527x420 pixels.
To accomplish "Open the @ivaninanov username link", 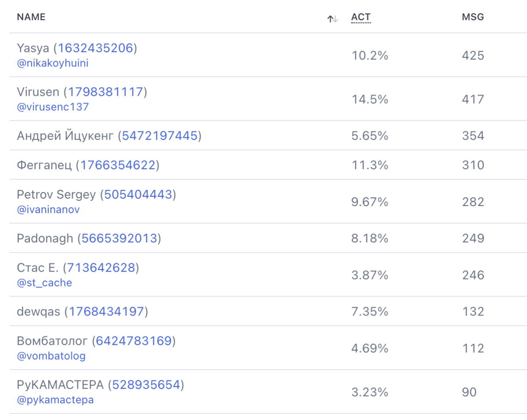I will [48, 209].
